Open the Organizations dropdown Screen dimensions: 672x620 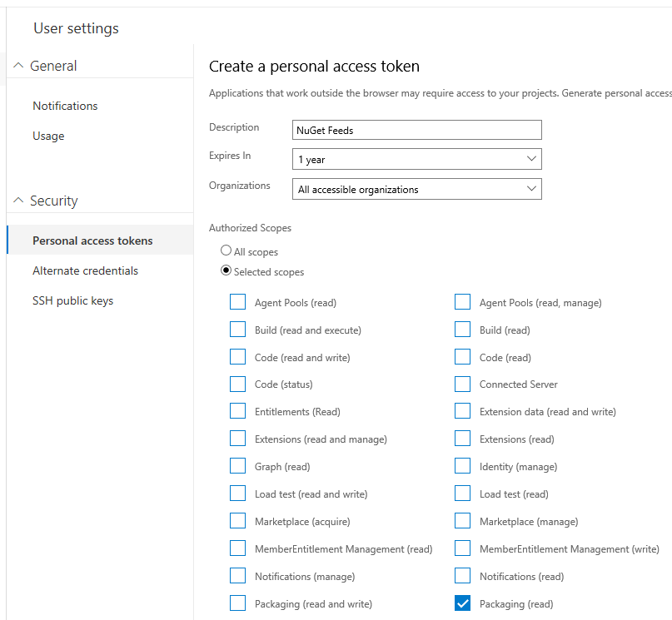416,189
